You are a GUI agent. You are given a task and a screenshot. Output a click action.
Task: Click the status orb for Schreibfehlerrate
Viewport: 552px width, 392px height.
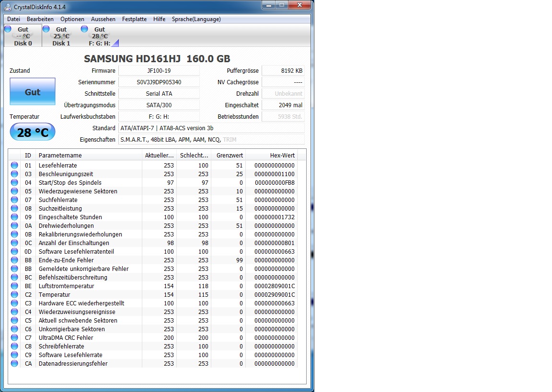[x=14, y=346]
